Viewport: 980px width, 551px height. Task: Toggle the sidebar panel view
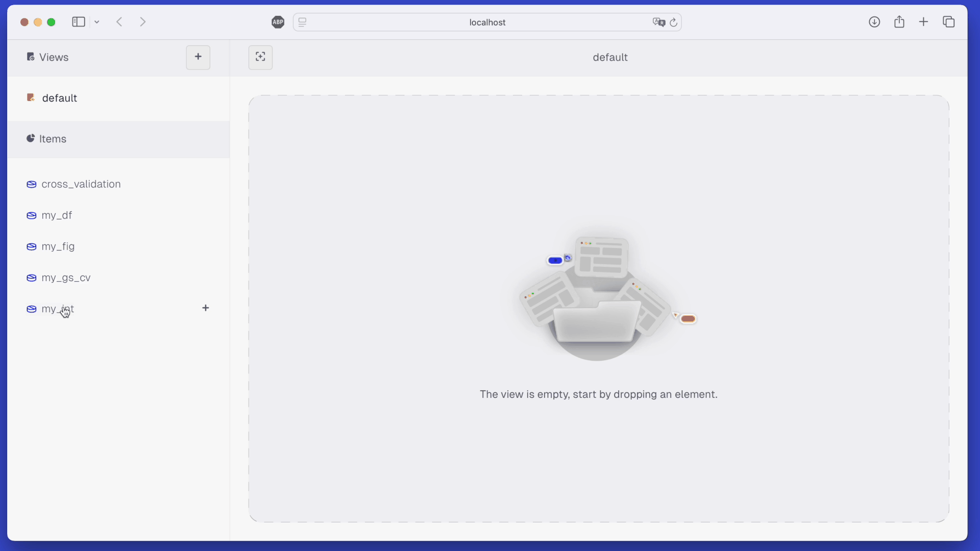(79, 21)
